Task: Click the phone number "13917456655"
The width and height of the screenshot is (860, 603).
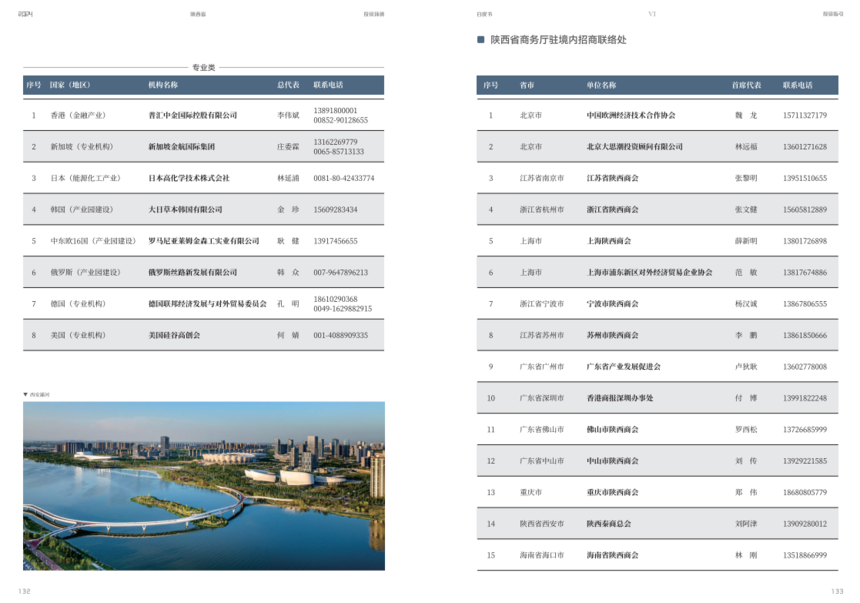Action: click(x=335, y=241)
